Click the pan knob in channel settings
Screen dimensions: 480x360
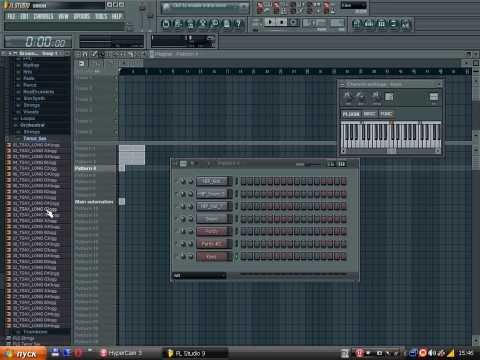pos(347,97)
